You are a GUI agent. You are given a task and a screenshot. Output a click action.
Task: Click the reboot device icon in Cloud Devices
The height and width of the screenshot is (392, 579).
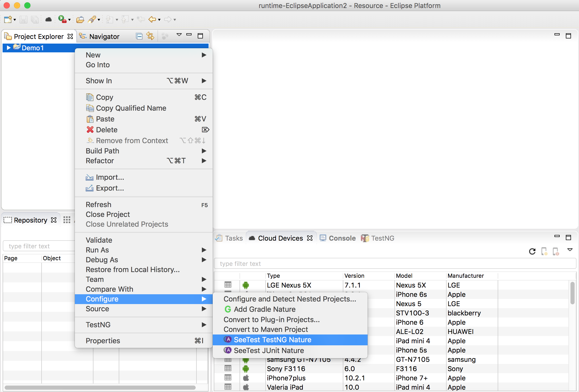click(556, 251)
